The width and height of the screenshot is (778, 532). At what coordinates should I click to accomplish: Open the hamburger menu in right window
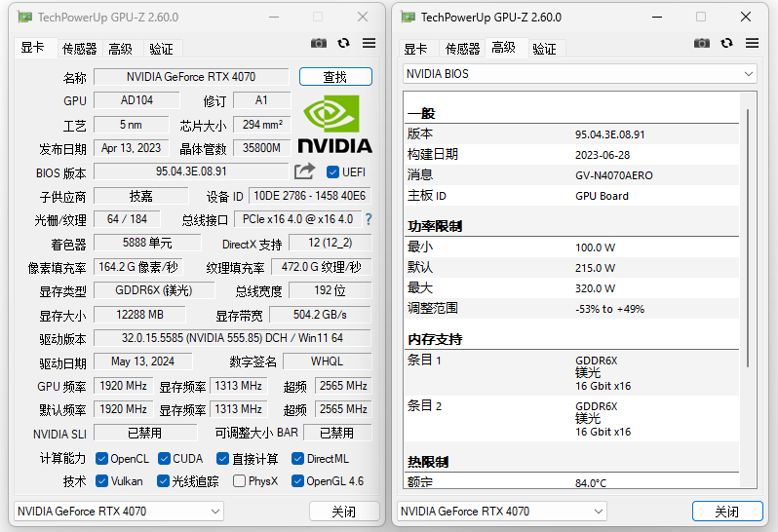coord(752,43)
